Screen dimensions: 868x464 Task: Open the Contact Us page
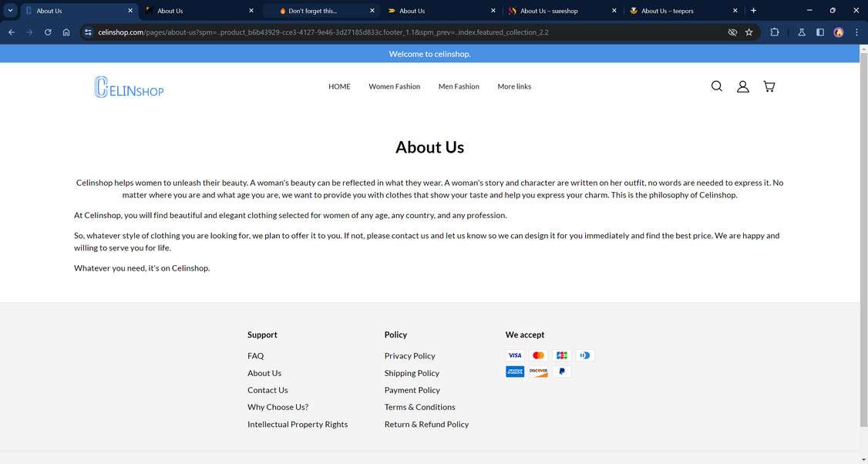[x=267, y=390]
